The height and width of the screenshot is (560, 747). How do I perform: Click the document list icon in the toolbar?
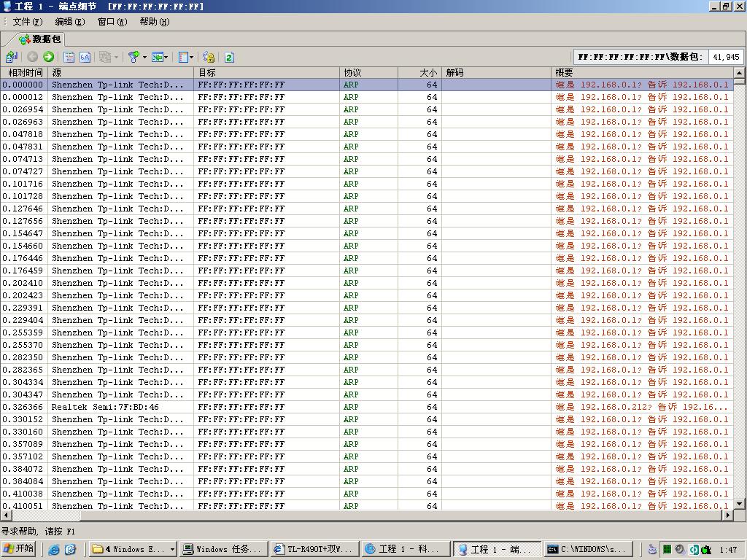point(69,57)
